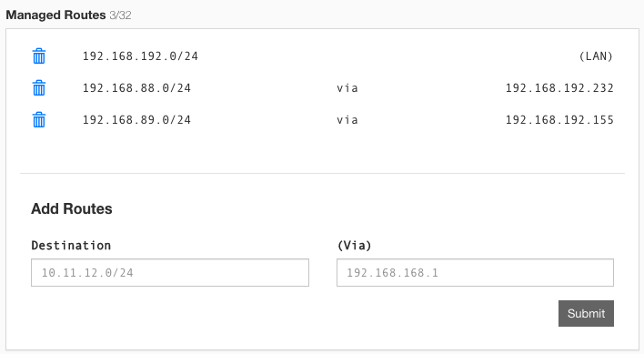Click gateway address 192.168.192.155

pyautogui.click(x=559, y=120)
